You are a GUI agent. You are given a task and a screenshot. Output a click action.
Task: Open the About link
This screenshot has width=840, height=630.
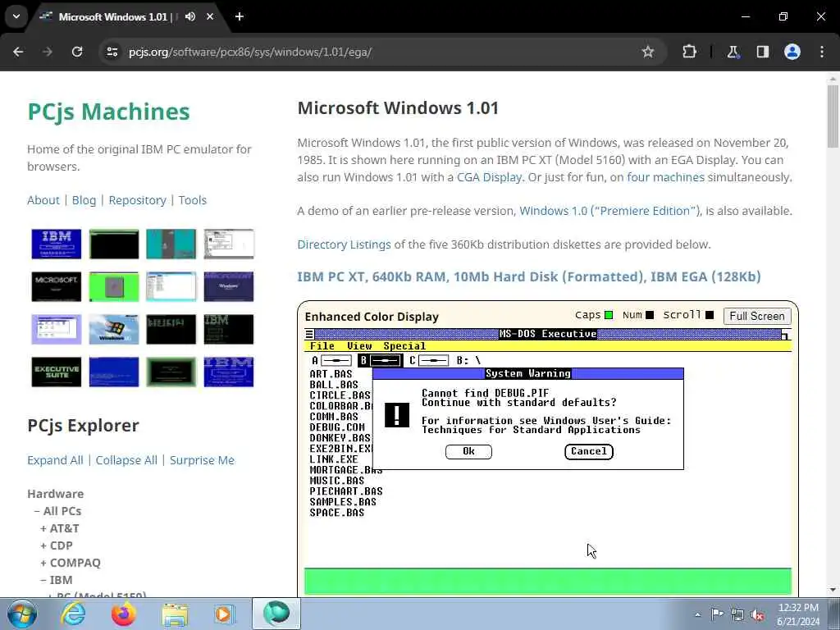coord(43,200)
